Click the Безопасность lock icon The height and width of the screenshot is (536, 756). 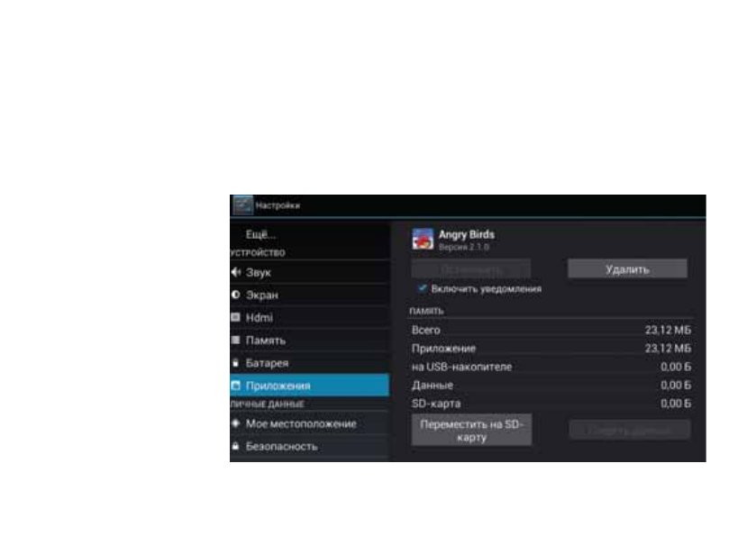tap(236, 446)
